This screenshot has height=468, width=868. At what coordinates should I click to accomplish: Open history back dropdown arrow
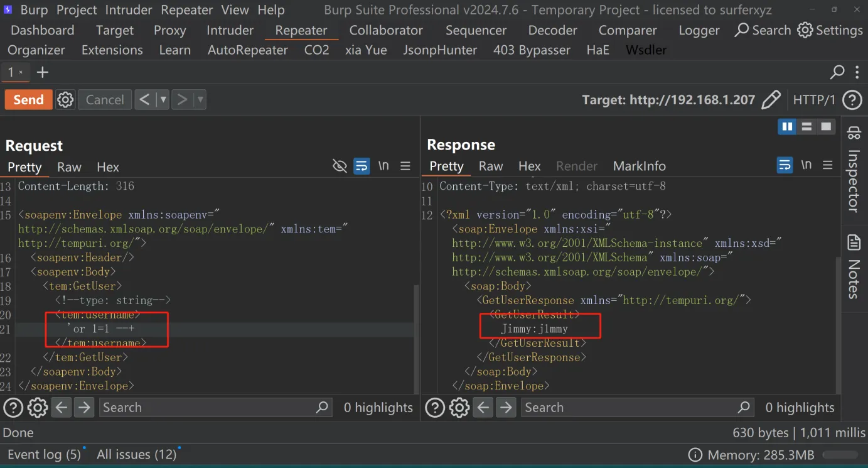pyautogui.click(x=163, y=99)
